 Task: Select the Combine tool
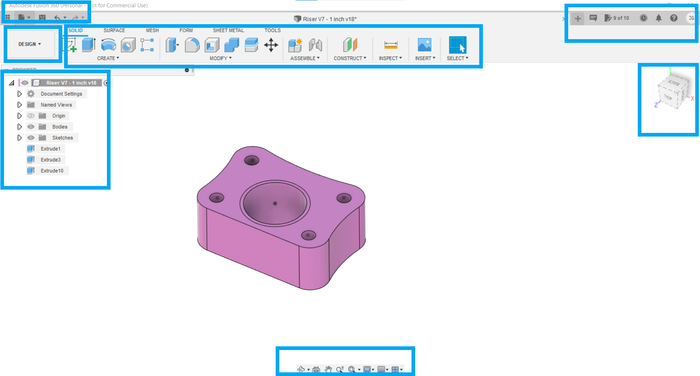[231, 45]
